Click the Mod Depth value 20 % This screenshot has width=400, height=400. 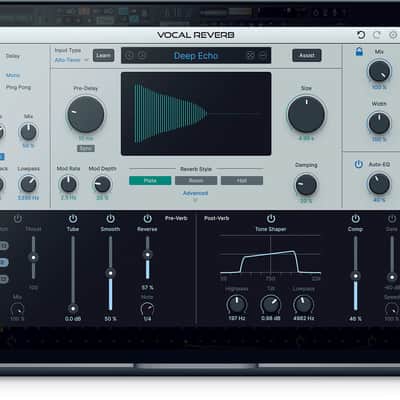tap(102, 198)
